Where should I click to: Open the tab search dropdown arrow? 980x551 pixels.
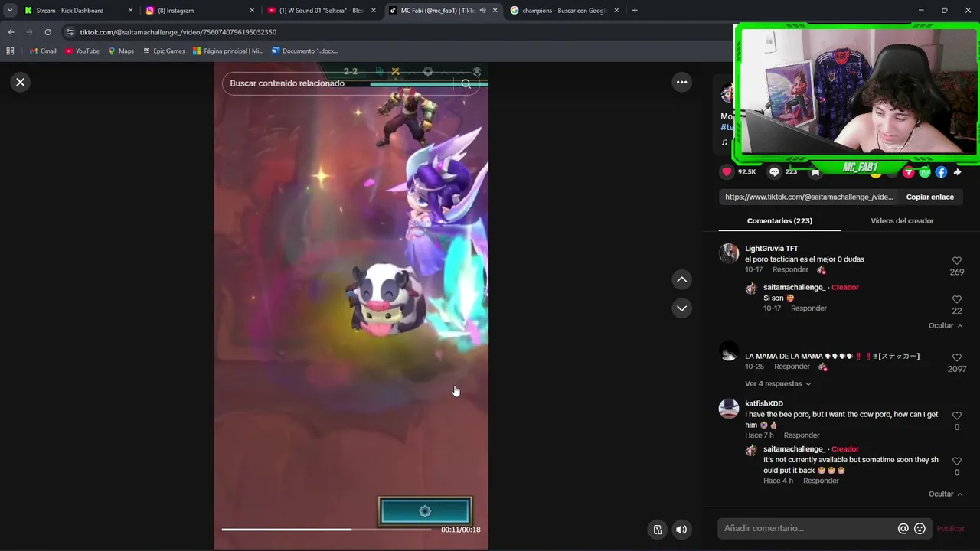10,11
